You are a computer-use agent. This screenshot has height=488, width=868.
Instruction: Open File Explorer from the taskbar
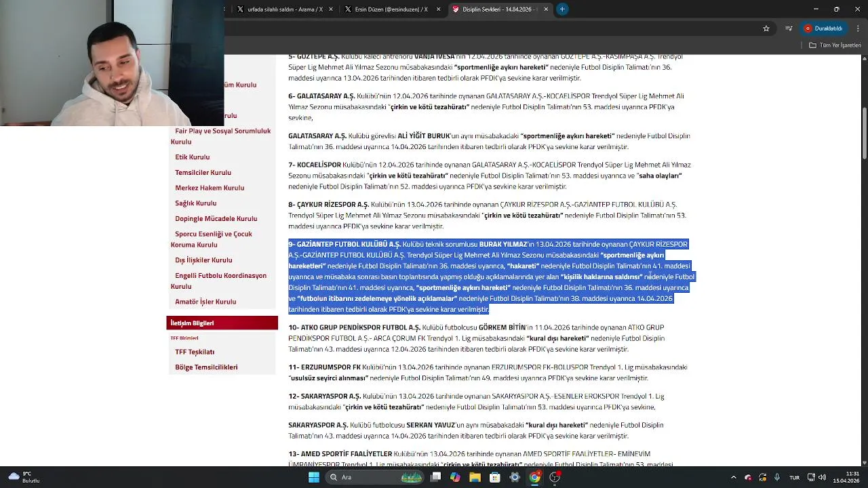point(475,477)
